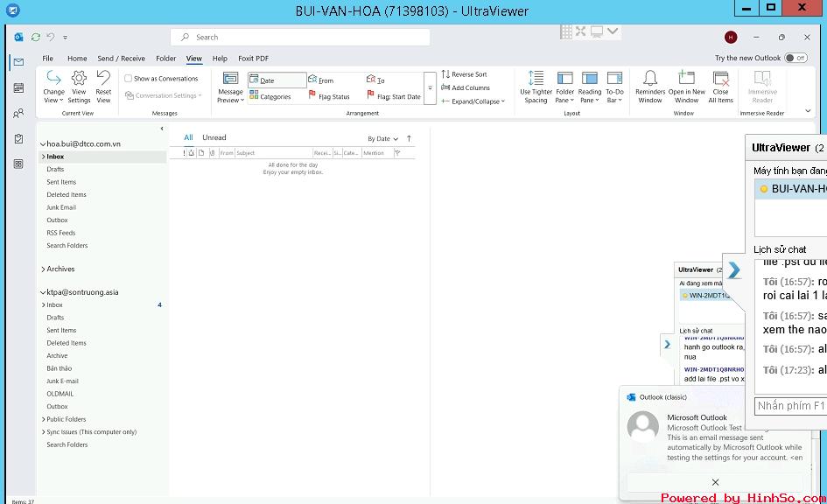Open the RSS Feeds folder
Viewport: 827px width, 504px height.
(x=60, y=233)
